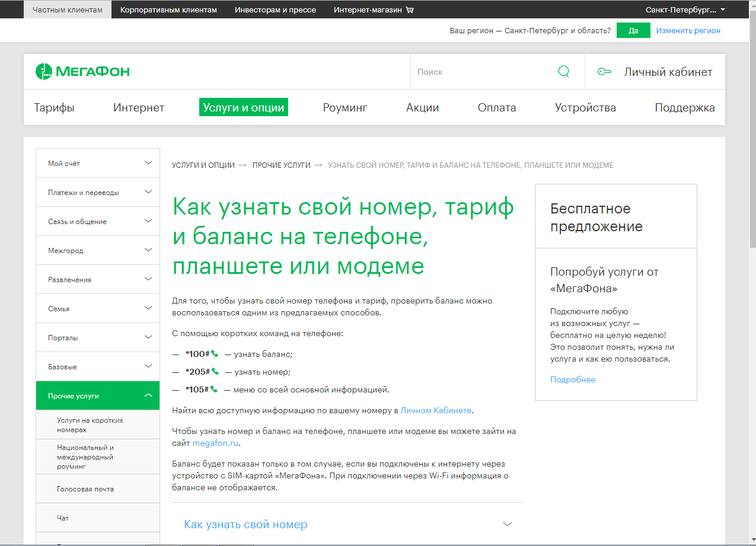
Task: Expand the Как узнать свой номер accordion
Action: pos(347,524)
